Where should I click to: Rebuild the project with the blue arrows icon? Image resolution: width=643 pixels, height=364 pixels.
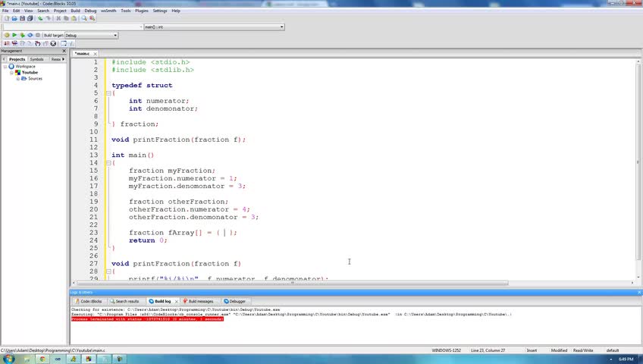pyautogui.click(x=30, y=35)
